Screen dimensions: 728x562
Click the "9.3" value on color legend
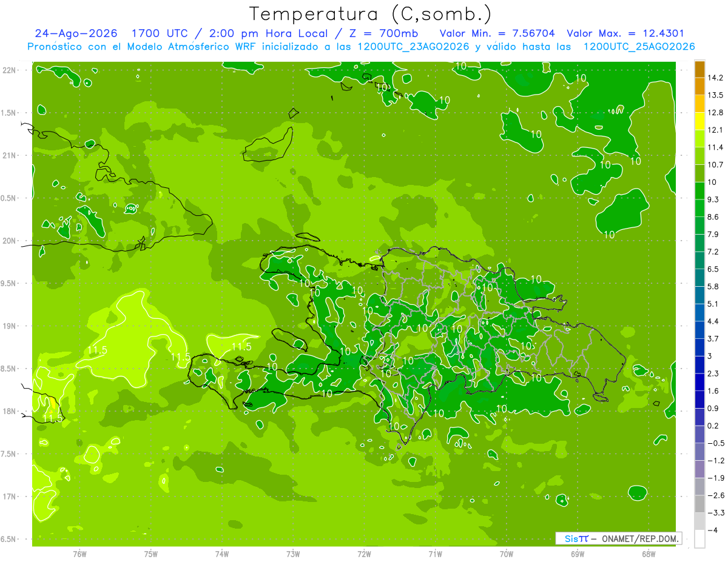point(713,199)
